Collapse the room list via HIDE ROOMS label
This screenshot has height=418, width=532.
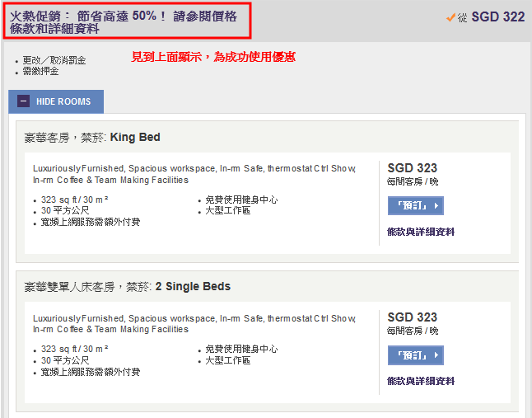click(63, 102)
